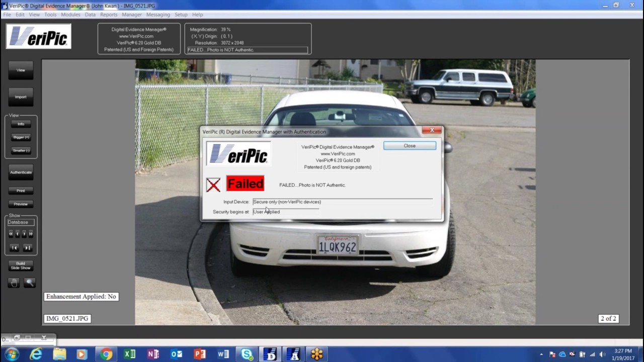Select the magnifying glass zoom tool
Screen dimensions: 644x362
point(29,283)
